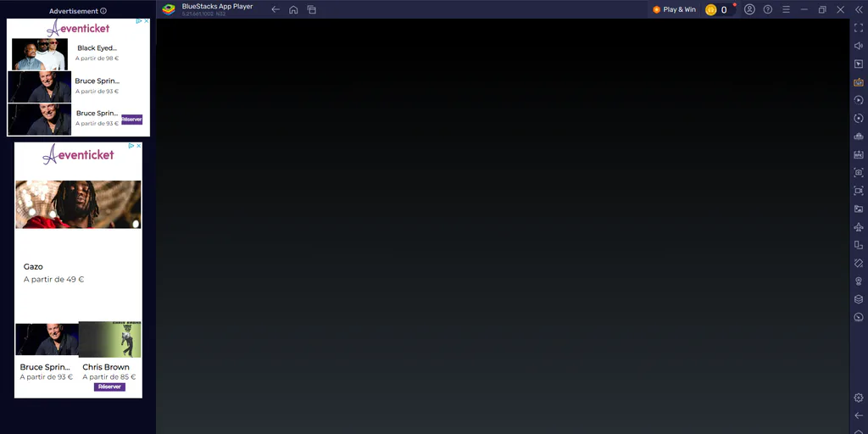
Task: Click the Réserver button in lower ad
Action: point(109,387)
